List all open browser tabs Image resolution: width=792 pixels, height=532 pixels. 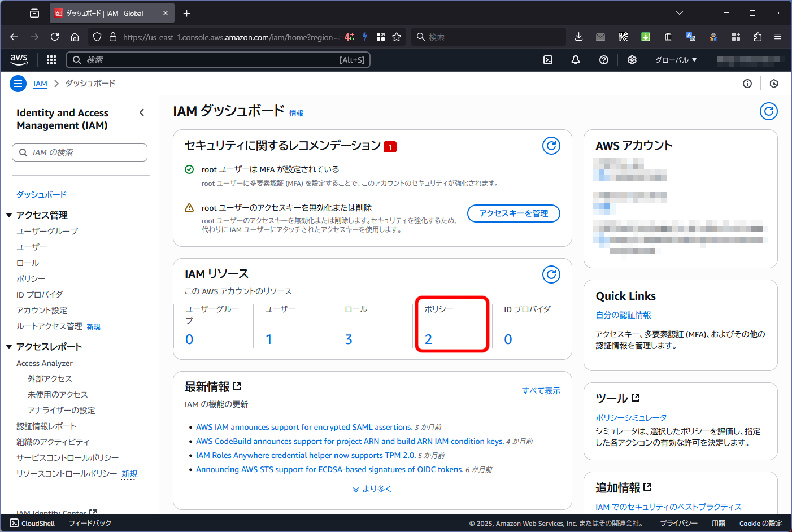(x=680, y=13)
